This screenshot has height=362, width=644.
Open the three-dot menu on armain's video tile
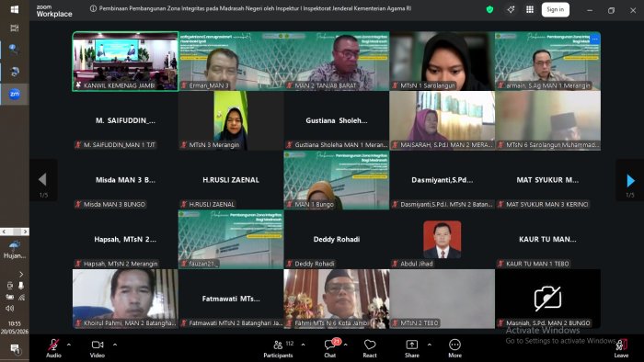pos(594,39)
